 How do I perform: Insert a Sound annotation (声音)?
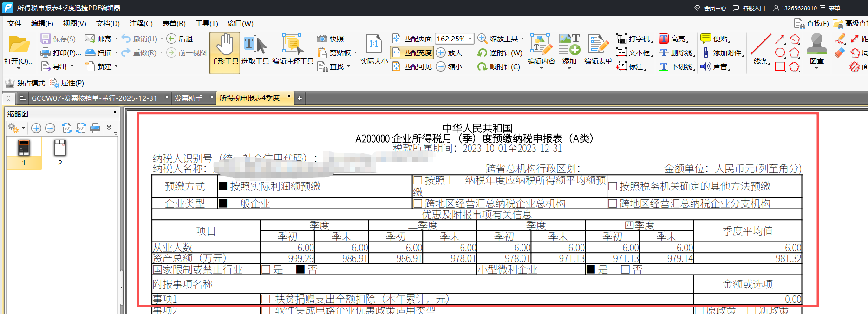coord(716,66)
